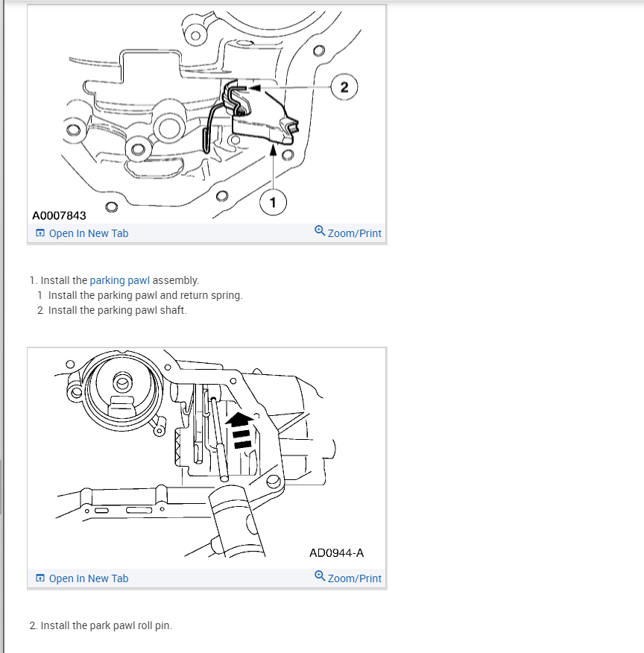Click the roll pin installation diagram AD0944-A
The height and width of the screenshot is (653, 644).
[207, 458]
